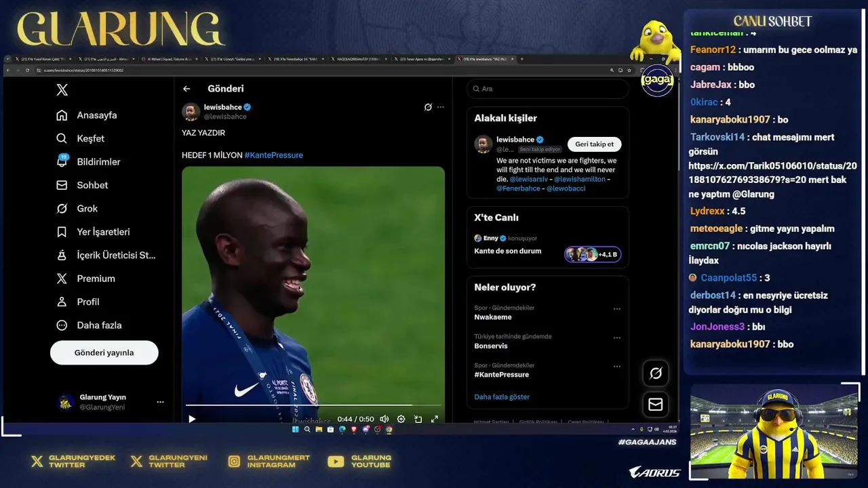Open floating messages envelope button
The image size is (868, 488).
click(x=656, y=405)
